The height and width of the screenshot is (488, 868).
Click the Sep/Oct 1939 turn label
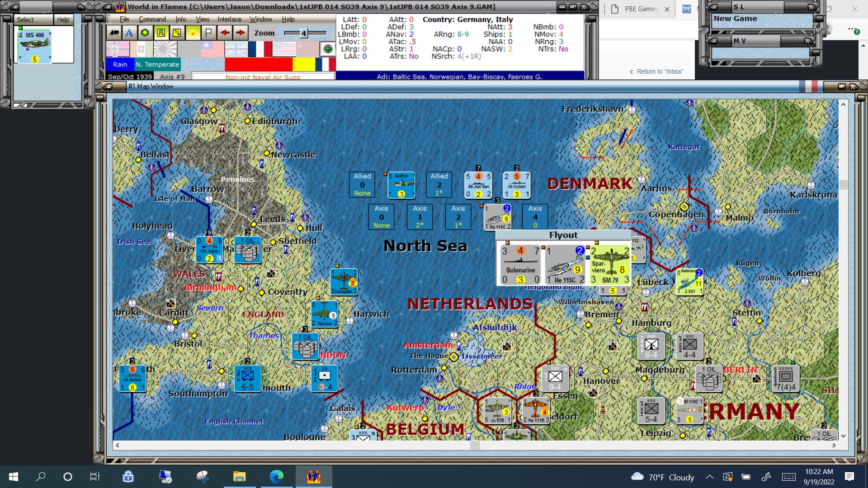(x=130, y=76)
